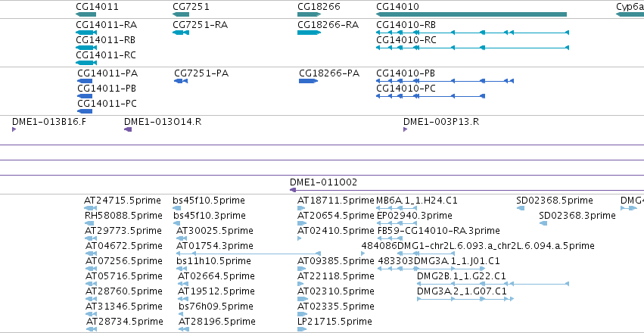The image size is (644, 333).
Task: Select transcript CG14011-RC
Action: pos(106,55)
